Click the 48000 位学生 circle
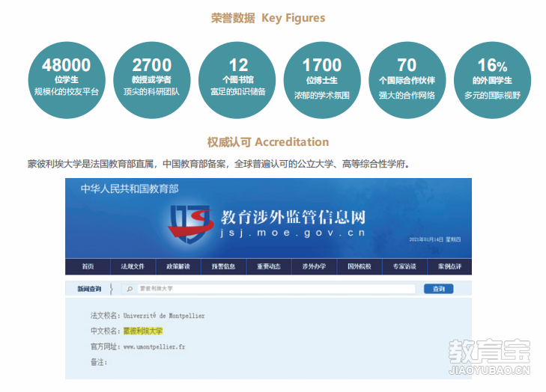546x392 pixels. (x=67, y=80)
